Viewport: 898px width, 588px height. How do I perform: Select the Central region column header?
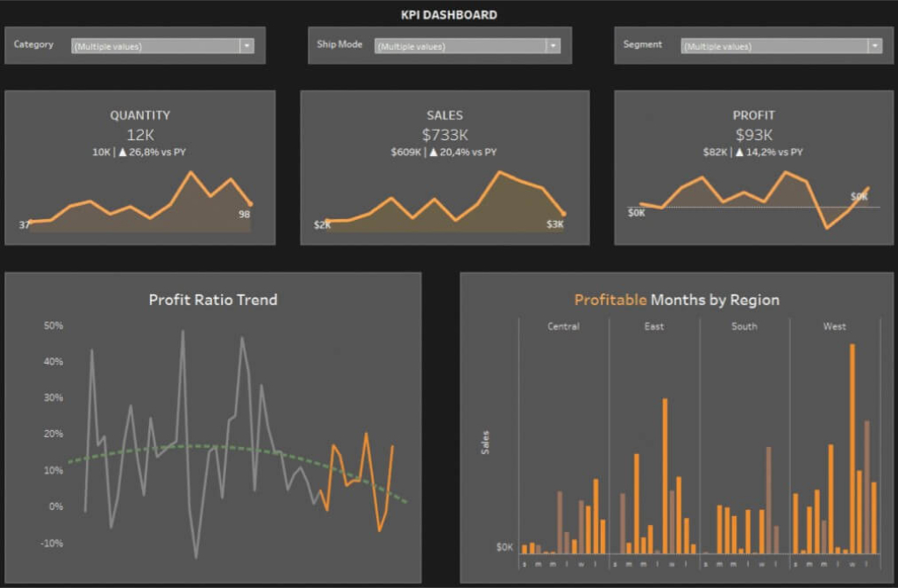click(563, 326)
